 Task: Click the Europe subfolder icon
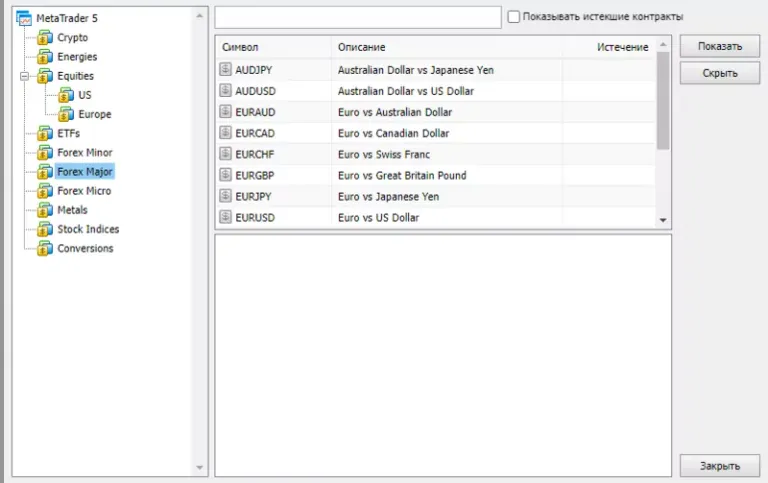click(x=66, y=114)
